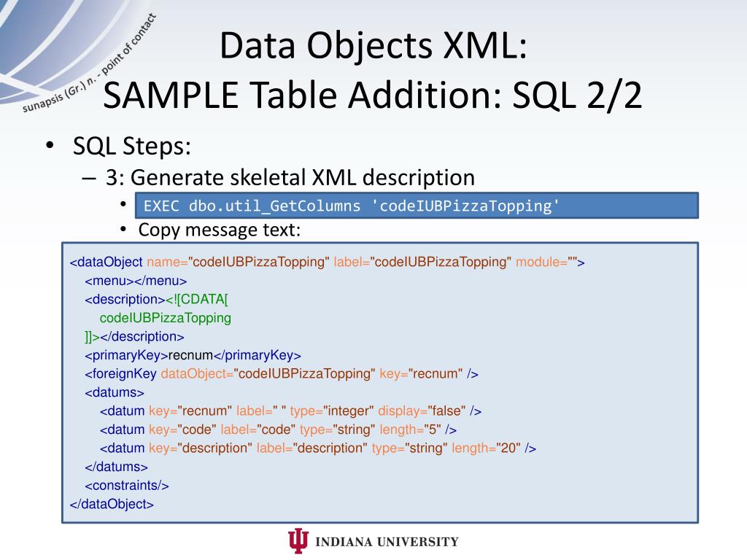Click the datum key="recnum" line

coord(290,411)
